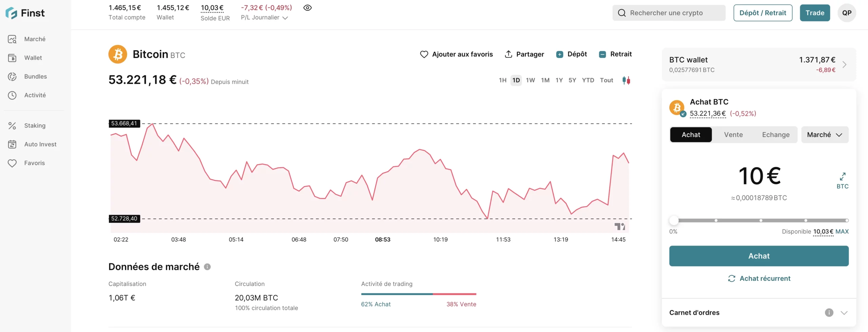Set slider to the 100% end marker
The image size is (868, 332).
(847, 220)
